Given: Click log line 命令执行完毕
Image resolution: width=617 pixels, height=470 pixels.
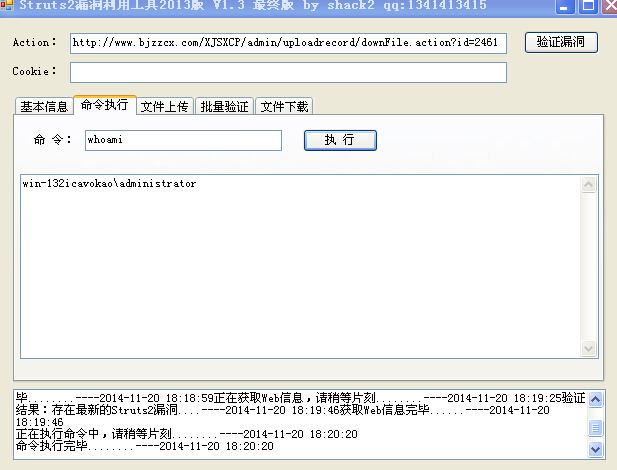Looking at the screenshot, I should pos(144,446).
